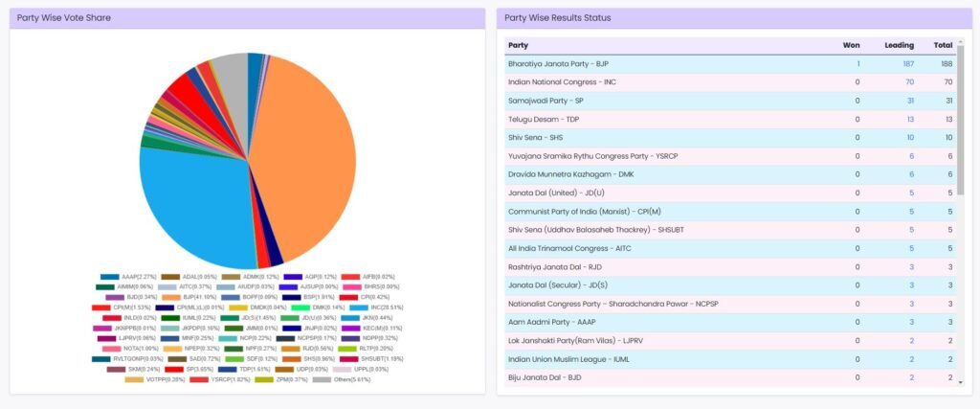Click scrollbar down arrow in results table
The height and width of the screenshot is (409, 980).
tap(960, 382)
